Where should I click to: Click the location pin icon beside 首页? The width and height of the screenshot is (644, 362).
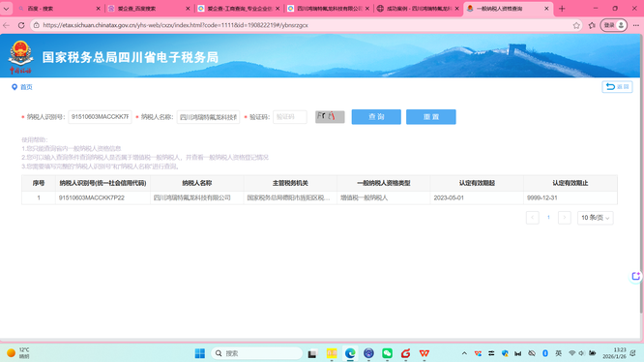[x=15, y=87]
